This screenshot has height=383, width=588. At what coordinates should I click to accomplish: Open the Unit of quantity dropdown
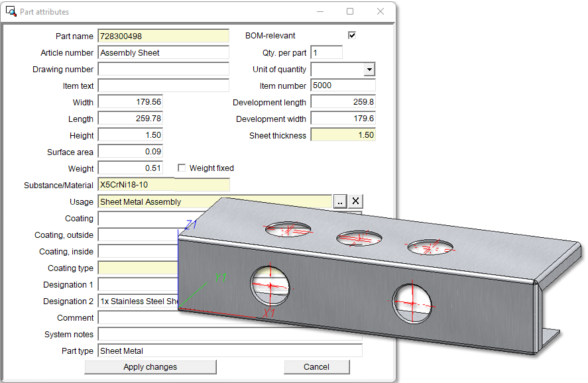369,70
